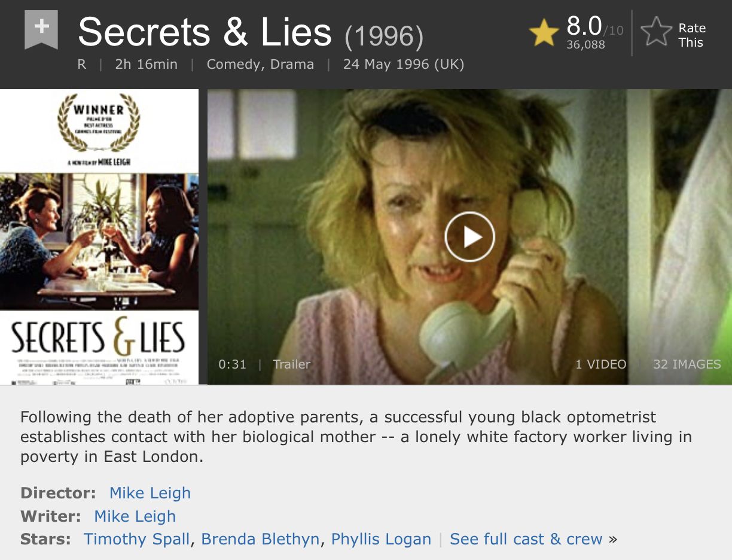Click the release date 24 May 1996

pyautogui.click(x=404, y=65)
